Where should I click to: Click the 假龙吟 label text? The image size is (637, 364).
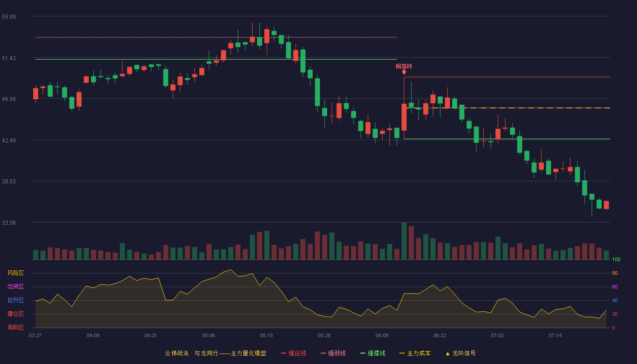(404, 66)
